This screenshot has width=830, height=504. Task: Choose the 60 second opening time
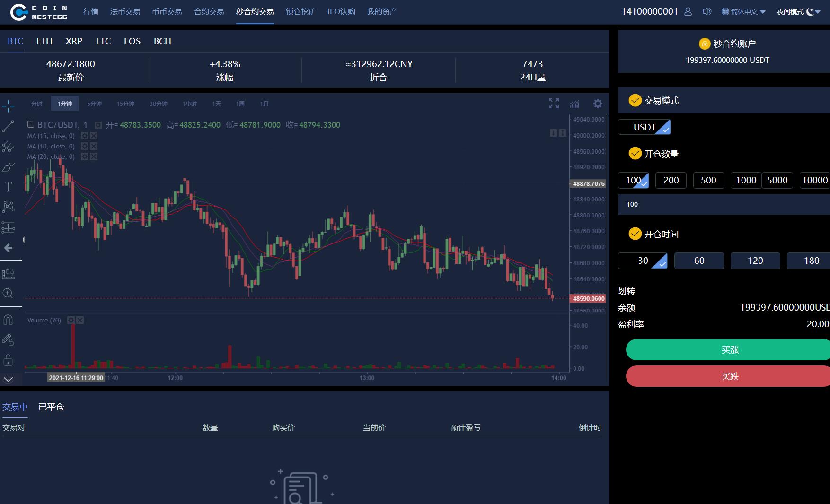pos(699,261)
